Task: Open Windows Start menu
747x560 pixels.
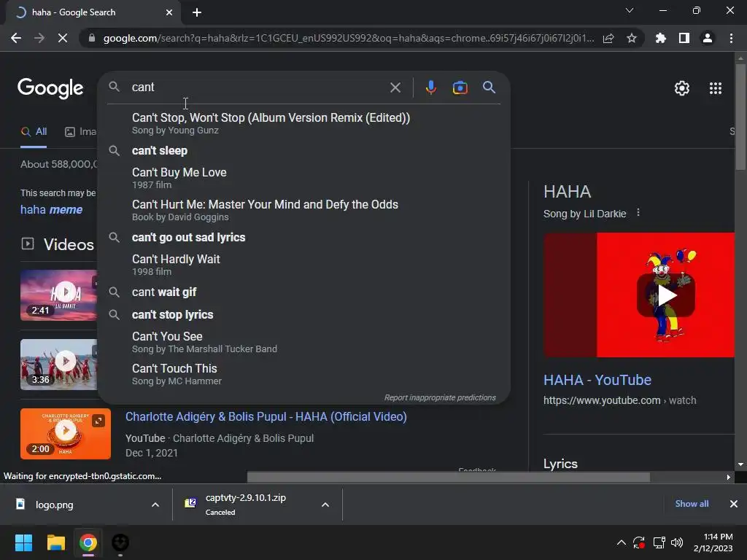Action: tap(23, 542)
